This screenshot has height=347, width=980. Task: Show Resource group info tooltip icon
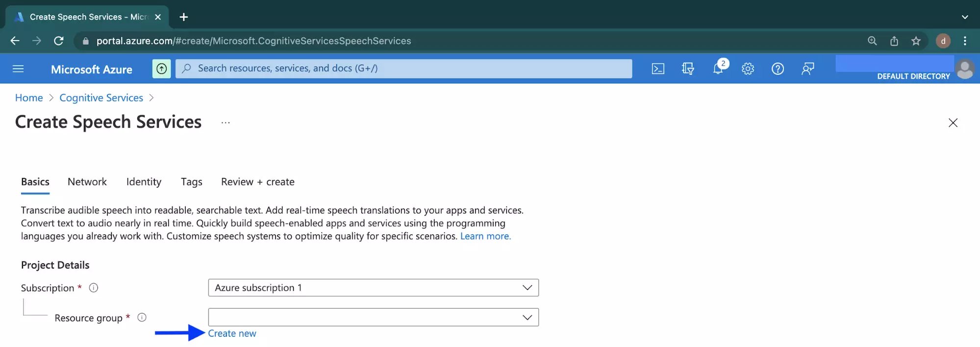142,317
